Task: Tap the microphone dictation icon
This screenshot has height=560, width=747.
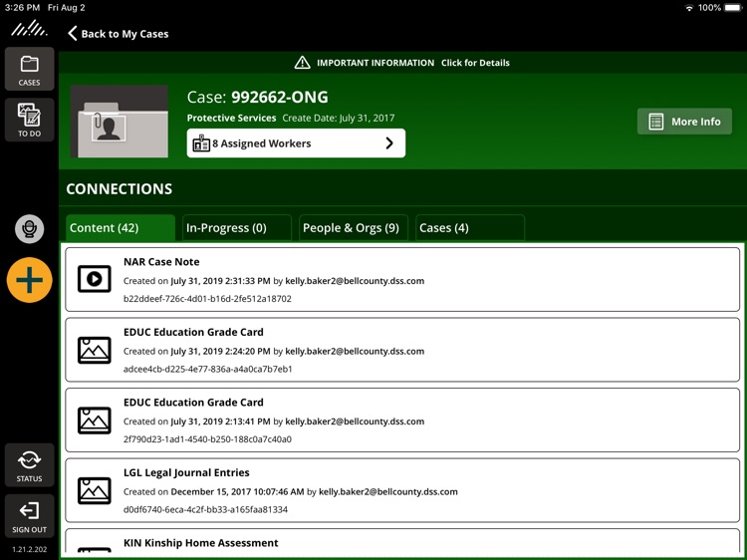Action: coord(30,229)
